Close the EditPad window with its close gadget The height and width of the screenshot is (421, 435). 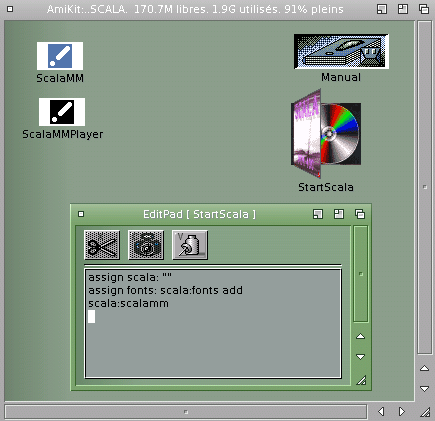(81, 214)
